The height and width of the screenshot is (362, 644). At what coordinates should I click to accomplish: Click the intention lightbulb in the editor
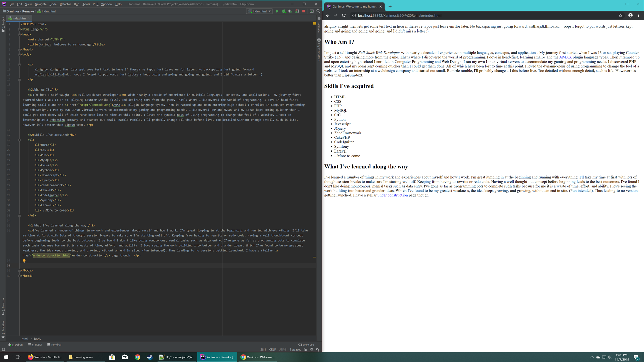click(x=24, y=261)
